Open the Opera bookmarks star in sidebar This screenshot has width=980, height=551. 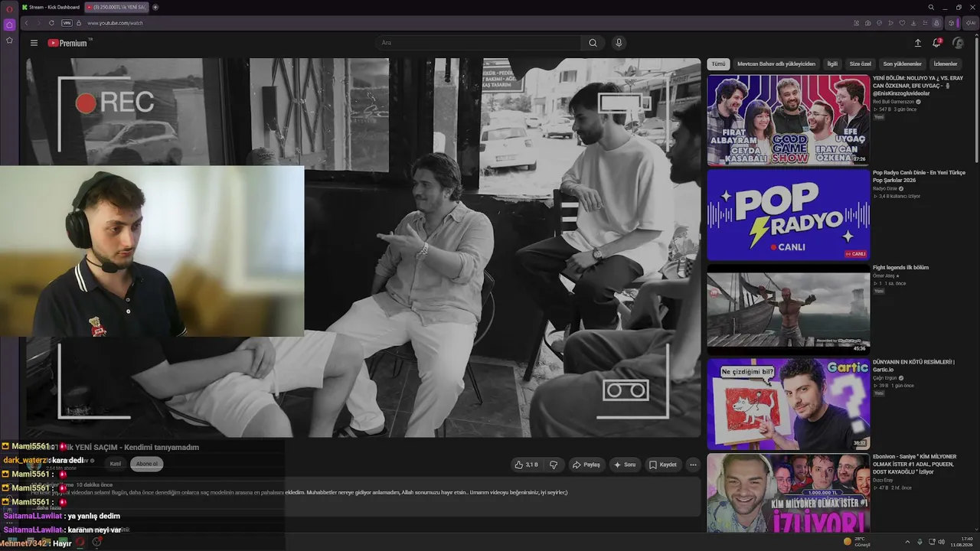9,40
